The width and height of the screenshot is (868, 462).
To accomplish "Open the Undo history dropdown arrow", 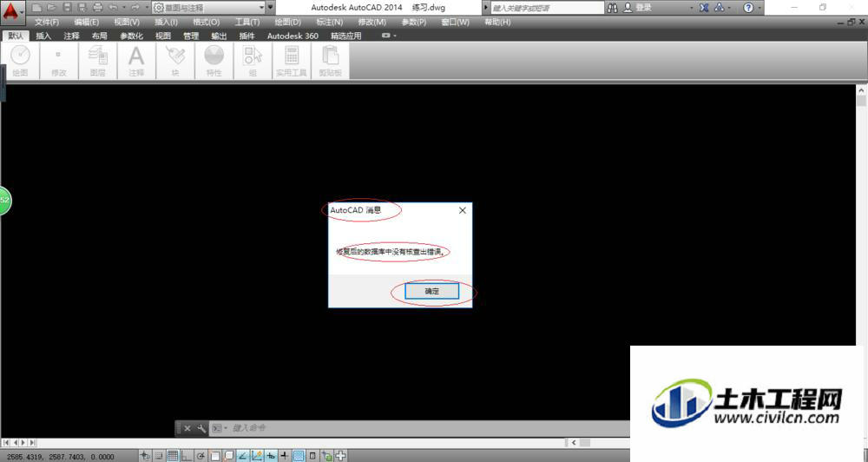I will [124, 8].
